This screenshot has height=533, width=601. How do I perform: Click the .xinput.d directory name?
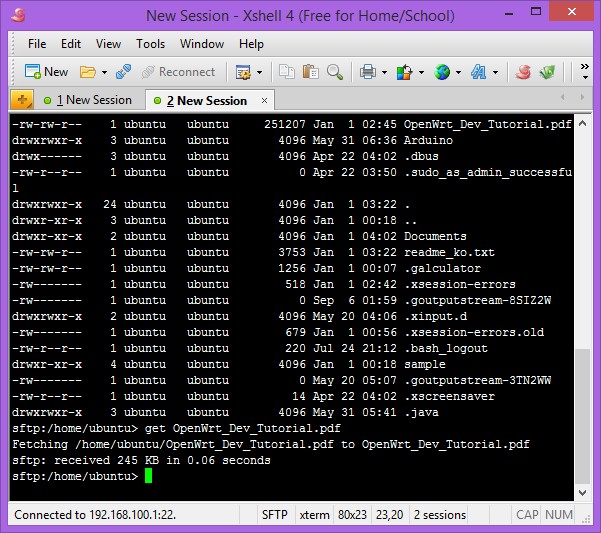tap(435, 316)
